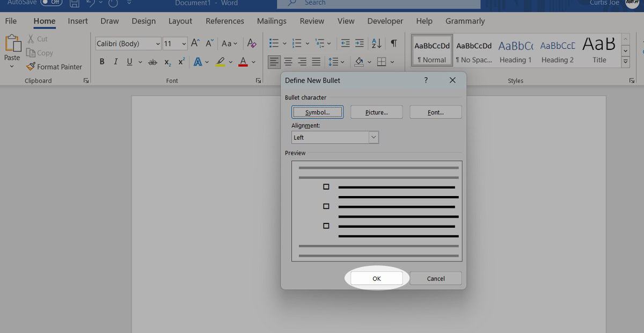Open the font size dropdown
Screen dimensions: 644x333
(184, 44)
